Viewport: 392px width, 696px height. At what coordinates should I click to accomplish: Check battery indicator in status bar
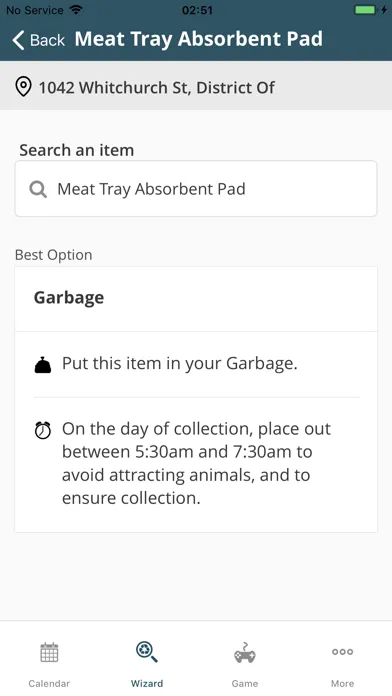365,10
